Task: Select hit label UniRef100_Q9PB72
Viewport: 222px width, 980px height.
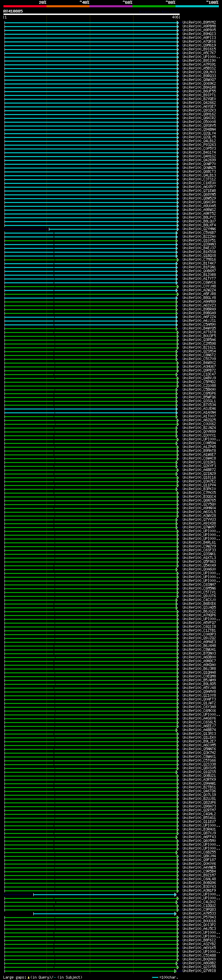Action: click(199, 370)
